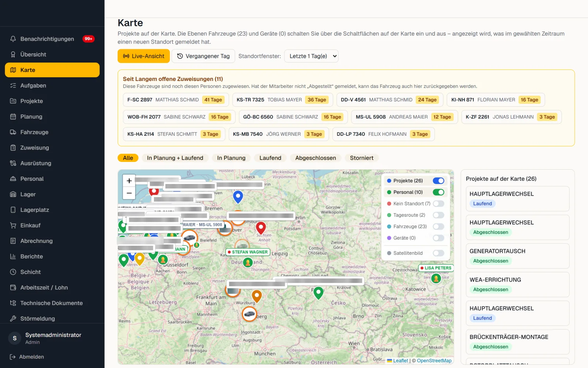Open the OpenStreetMap attribution link
This screenshot has width=588, height=368.
434,361
